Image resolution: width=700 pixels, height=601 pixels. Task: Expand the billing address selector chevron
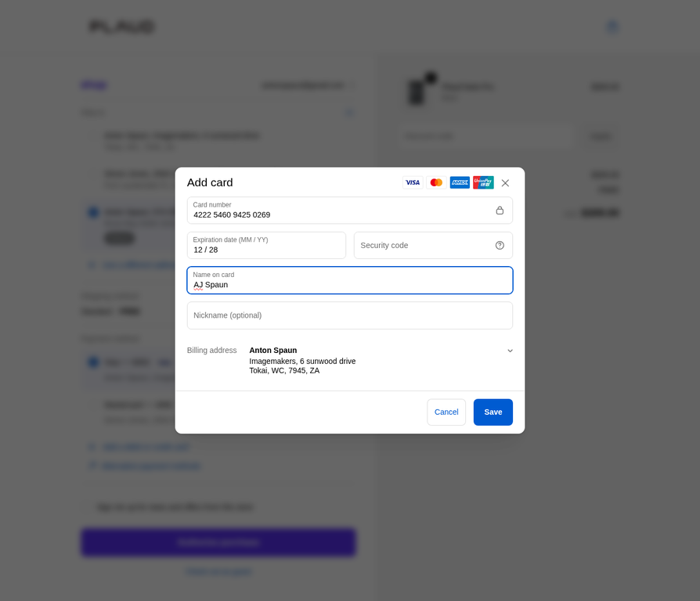[x=510, y=350]
